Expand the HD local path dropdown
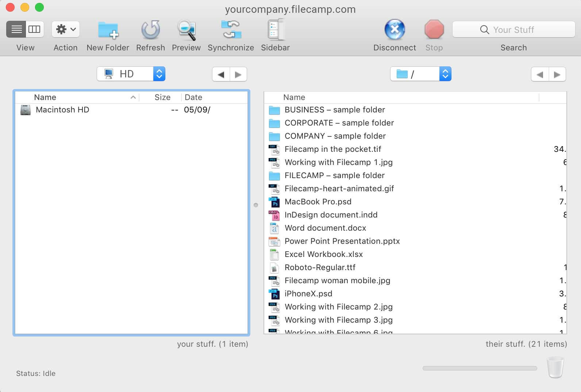This screenshot has width=581, height=392. (159, 74)
